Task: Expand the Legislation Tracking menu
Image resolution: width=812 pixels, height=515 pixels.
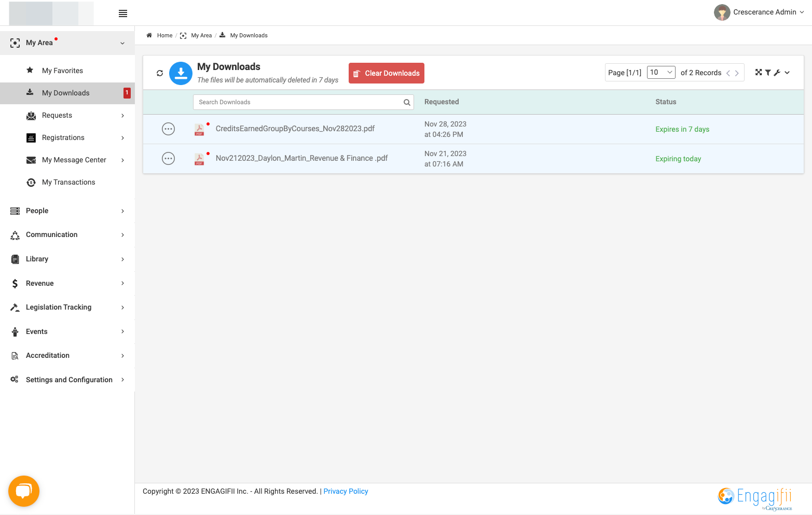Action: [67, 307]
